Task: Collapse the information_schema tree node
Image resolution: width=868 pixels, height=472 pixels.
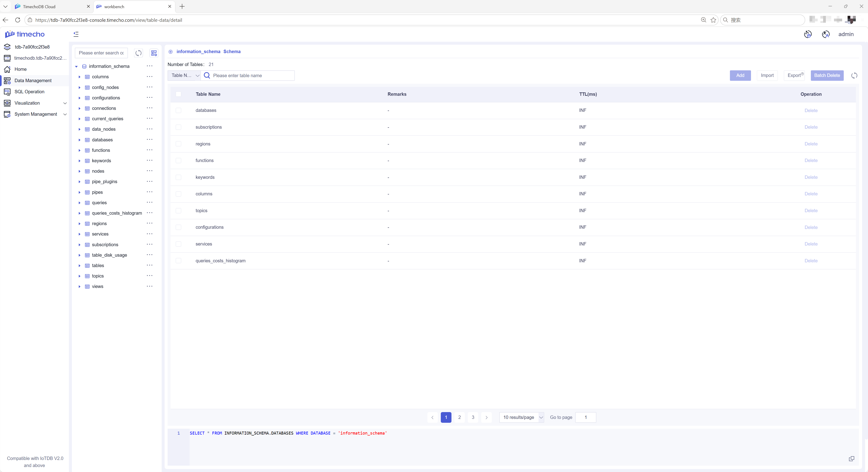Action: click(76, 66)
